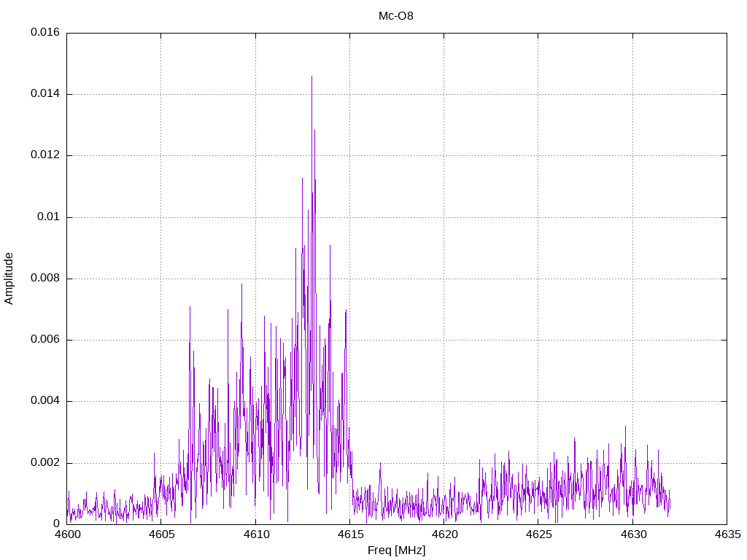Select the 4605 x-axis tick label
The width and height of the screenshot is (747, 560).
coord(160,534)
